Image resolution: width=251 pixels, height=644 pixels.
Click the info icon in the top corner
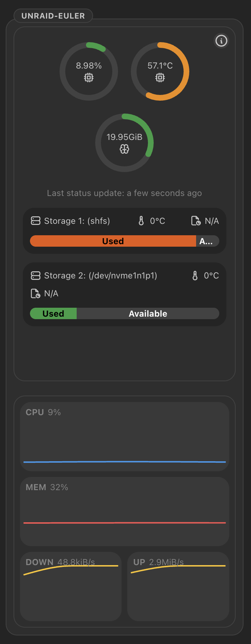[x=221, y=41]
